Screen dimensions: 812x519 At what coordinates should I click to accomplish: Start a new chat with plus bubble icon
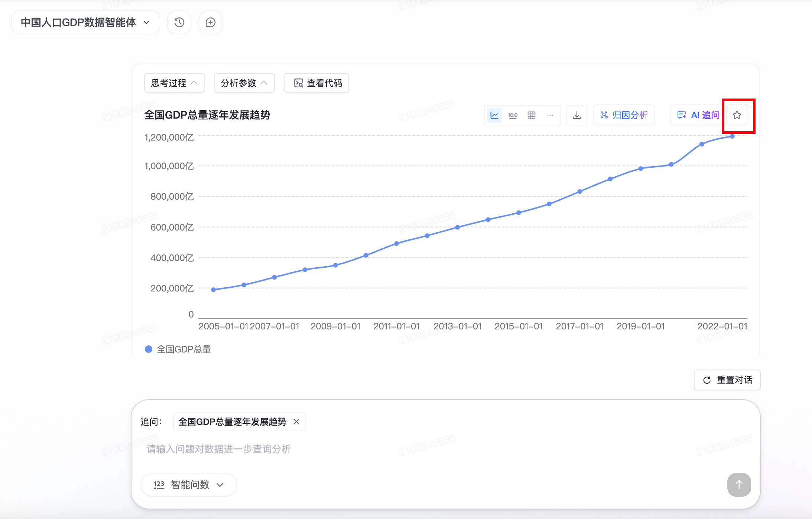pos(211,22)
